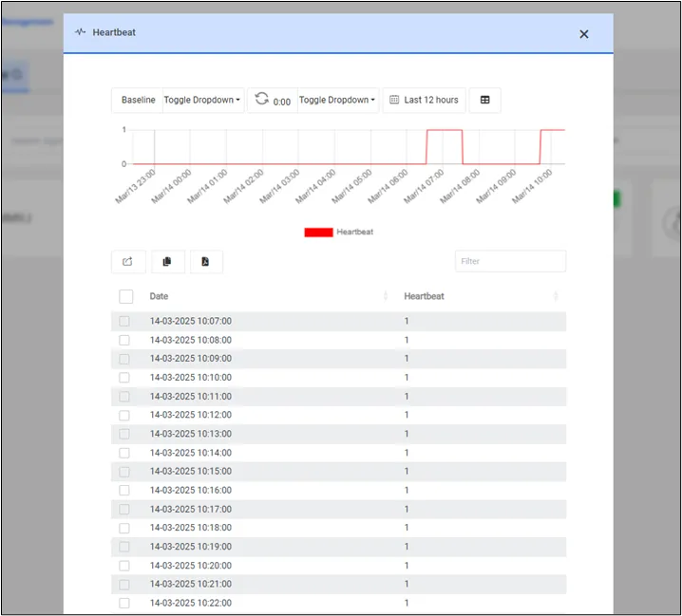The width and height of the screenshot is (682, 616).
Task: Check the 14-03-2025 10:13:00 row
Action: [124, 434]
